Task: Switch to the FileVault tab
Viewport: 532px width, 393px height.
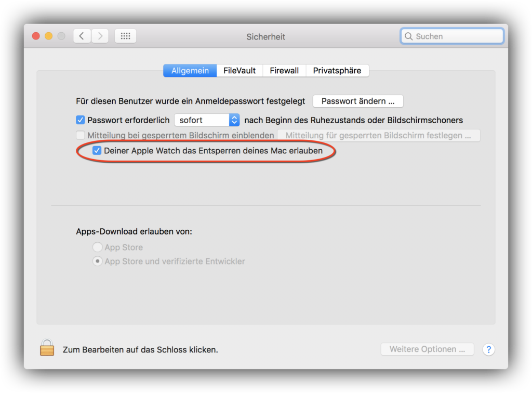Action: [240, 71]
